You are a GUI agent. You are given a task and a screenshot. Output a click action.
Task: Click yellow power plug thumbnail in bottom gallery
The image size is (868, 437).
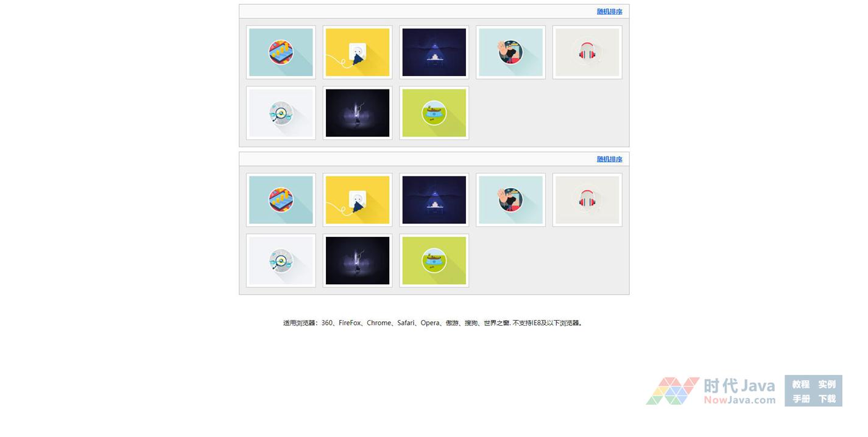click(x=358, y=200)
